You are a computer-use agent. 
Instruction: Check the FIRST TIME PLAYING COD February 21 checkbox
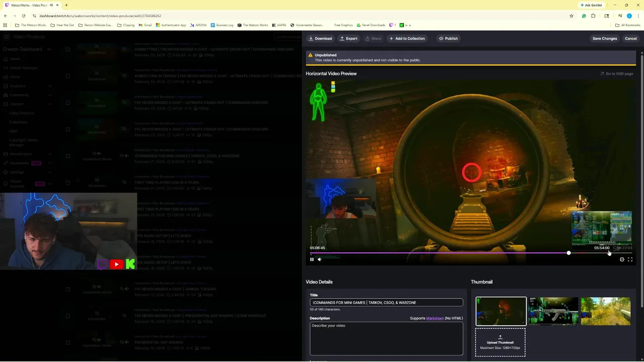(x=67, y=183)
